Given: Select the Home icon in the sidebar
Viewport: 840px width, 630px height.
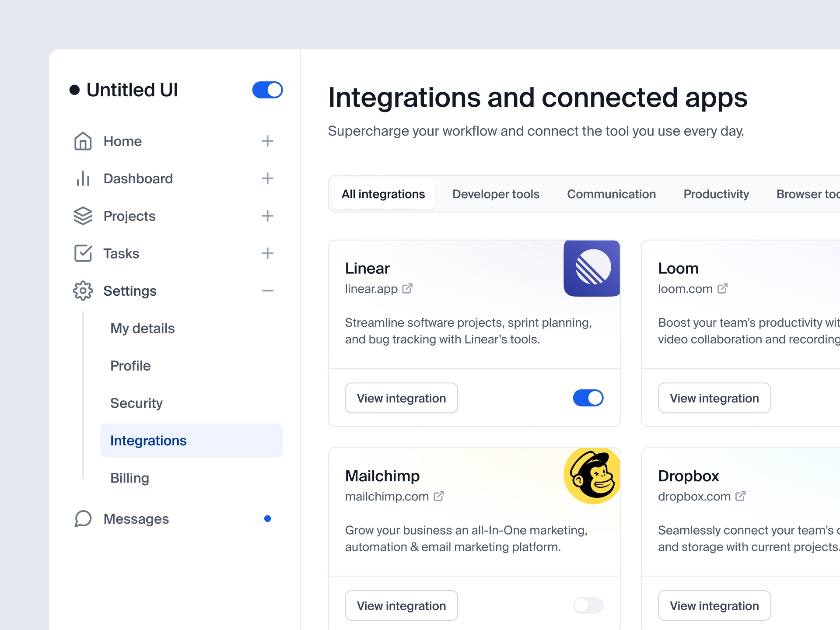Looking at the screenshot, I should click(83, 141).
